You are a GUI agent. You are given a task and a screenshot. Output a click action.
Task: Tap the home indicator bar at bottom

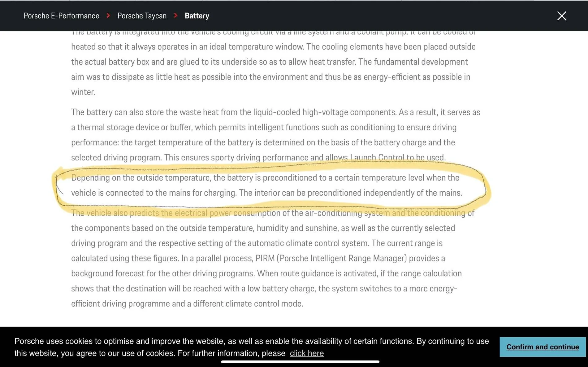tap(300, 362)
